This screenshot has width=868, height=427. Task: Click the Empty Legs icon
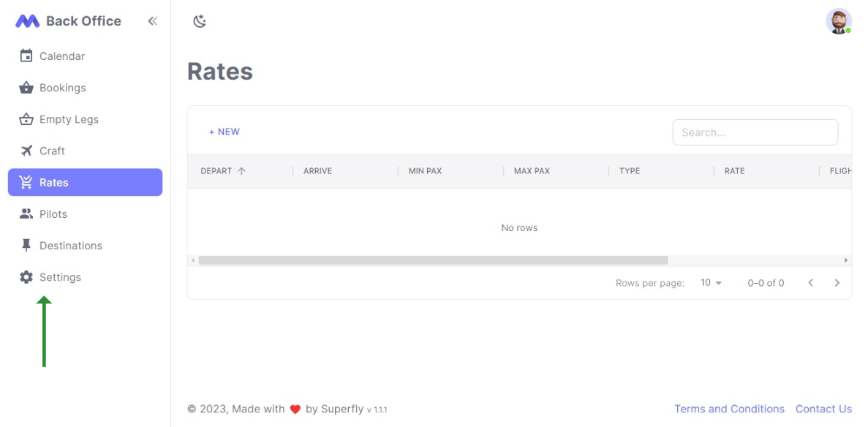27,118
